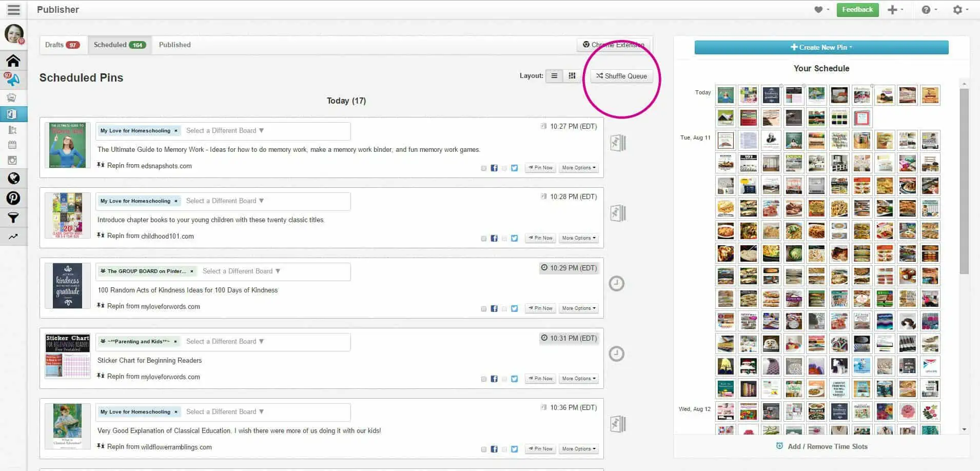980x471 pixels.
Task: Click the 10:29 PM (EDT) time on Kindness pin
Action: (x=569, y=268)
